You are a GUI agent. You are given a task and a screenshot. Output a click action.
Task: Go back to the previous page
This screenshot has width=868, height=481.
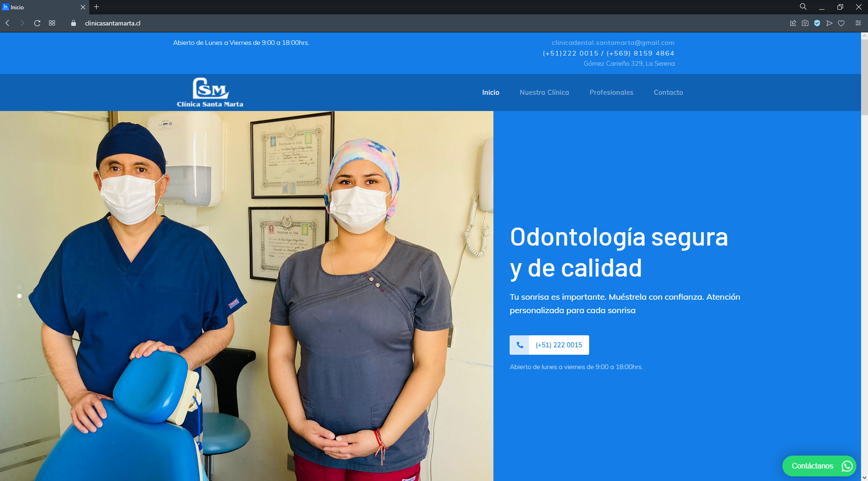[x=7, y=23]
